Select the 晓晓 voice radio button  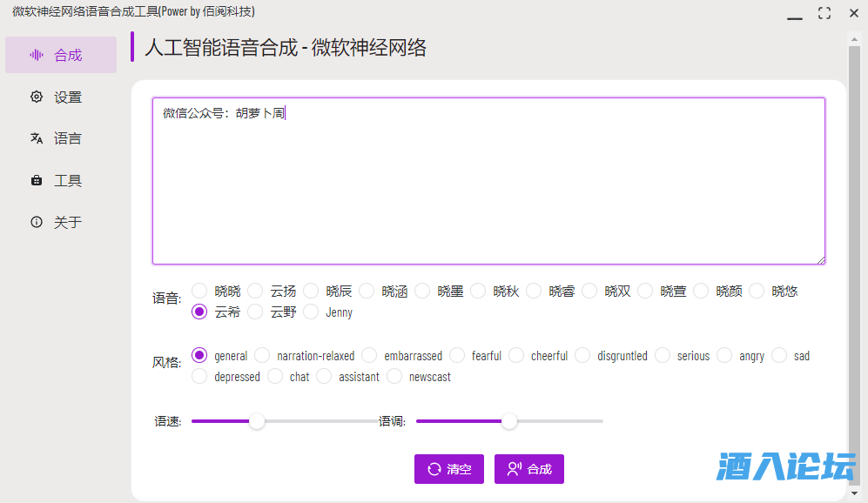click(199, 291)
